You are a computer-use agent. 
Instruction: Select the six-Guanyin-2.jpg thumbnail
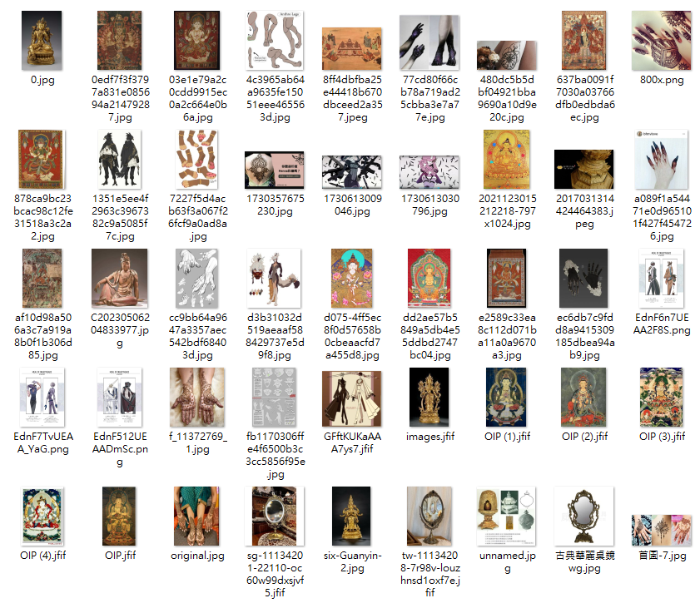click(352, 517)
